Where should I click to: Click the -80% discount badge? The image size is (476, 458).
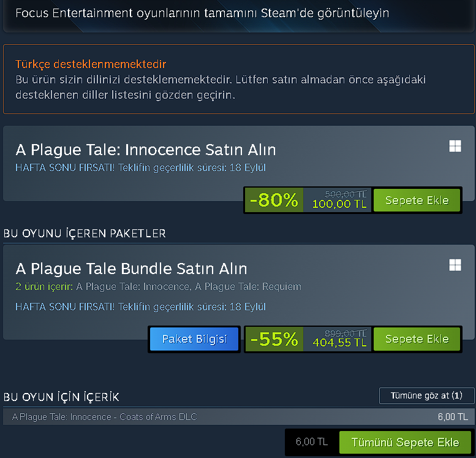(x=274, y=200)
